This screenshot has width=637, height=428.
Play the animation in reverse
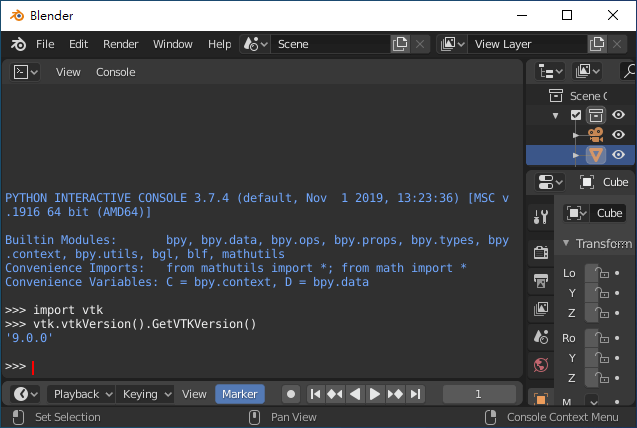coord(355,394)
